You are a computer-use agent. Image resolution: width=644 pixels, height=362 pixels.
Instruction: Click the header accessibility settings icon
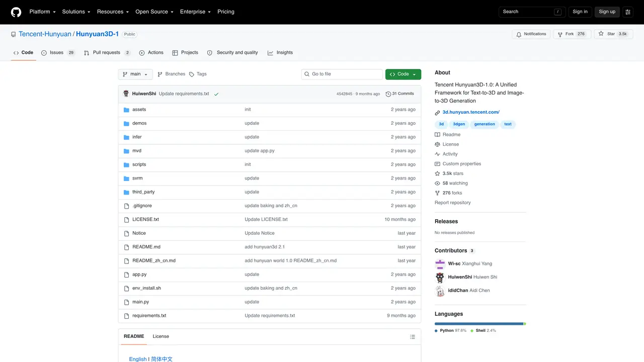[628, 12]
